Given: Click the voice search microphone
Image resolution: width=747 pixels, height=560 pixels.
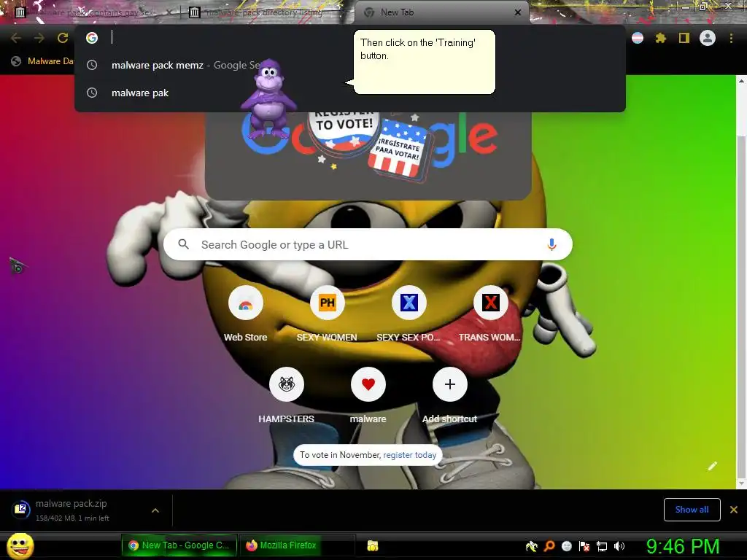Looking at the screenshot, I should (x=551, y=244).
